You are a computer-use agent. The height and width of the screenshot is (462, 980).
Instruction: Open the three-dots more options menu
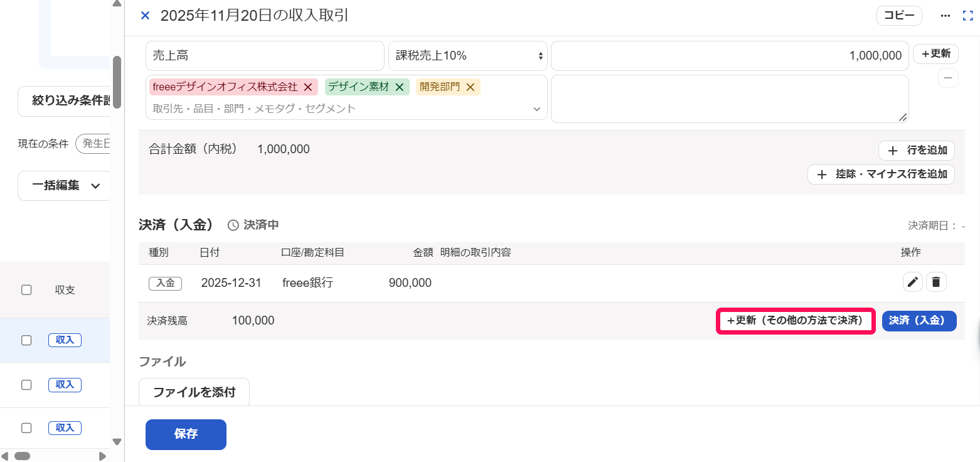coord(945,16)
